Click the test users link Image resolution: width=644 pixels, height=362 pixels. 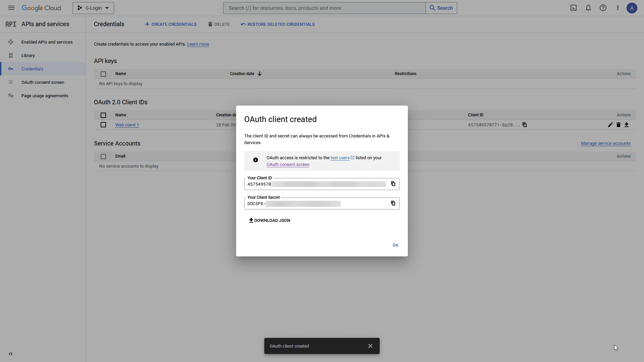340,157
